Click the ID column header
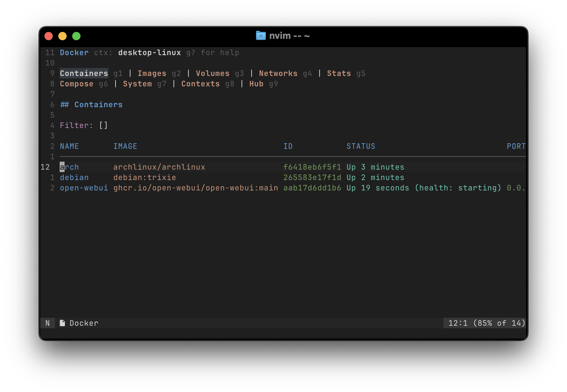The height and width of the screenshot is (392, 567). [288, 146]
